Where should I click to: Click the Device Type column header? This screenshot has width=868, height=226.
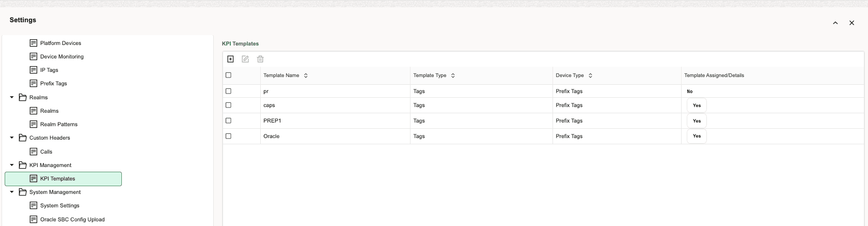click(x=570, y=76)
